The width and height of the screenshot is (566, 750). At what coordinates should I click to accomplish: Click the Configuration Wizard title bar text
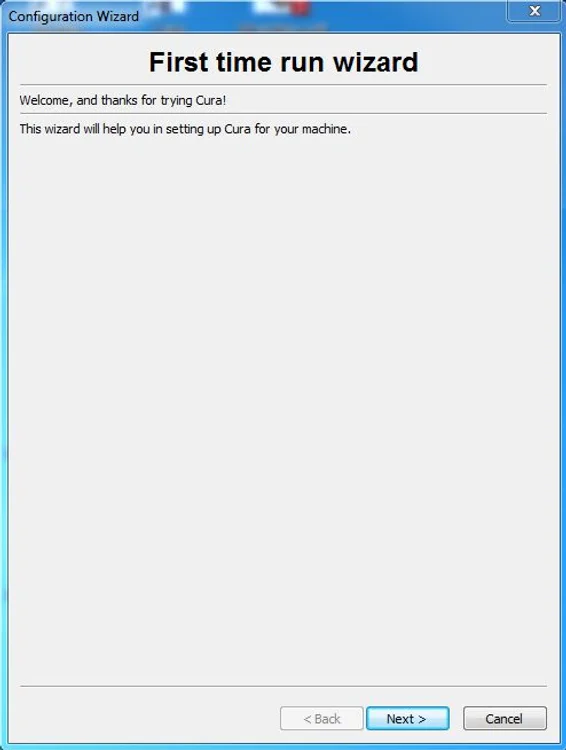(x=74, y=16)
